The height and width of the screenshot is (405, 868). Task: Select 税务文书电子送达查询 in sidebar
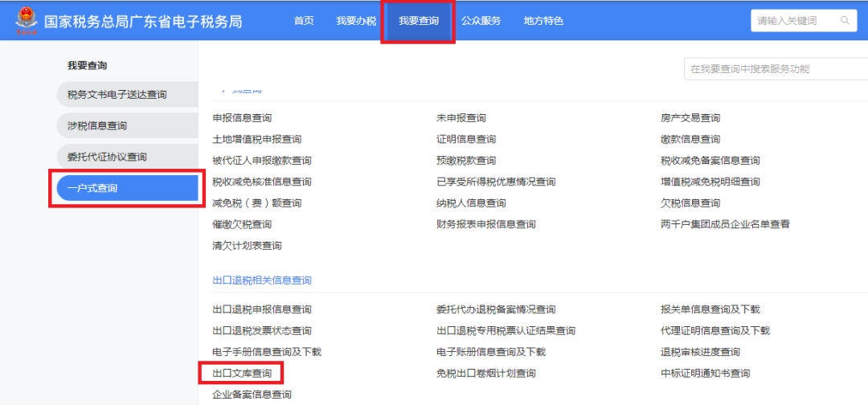(127, 95)
